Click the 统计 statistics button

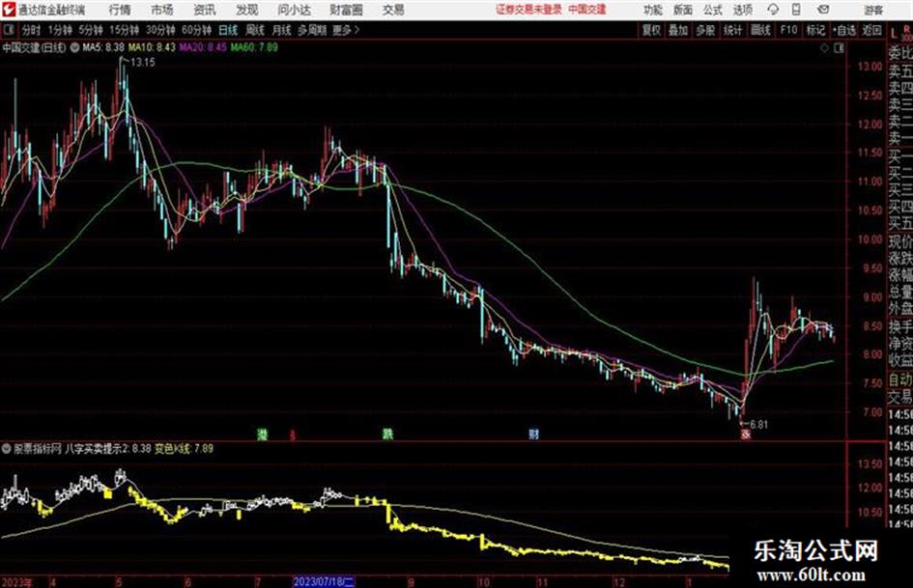pyautogui.click(x=732, y=30)
